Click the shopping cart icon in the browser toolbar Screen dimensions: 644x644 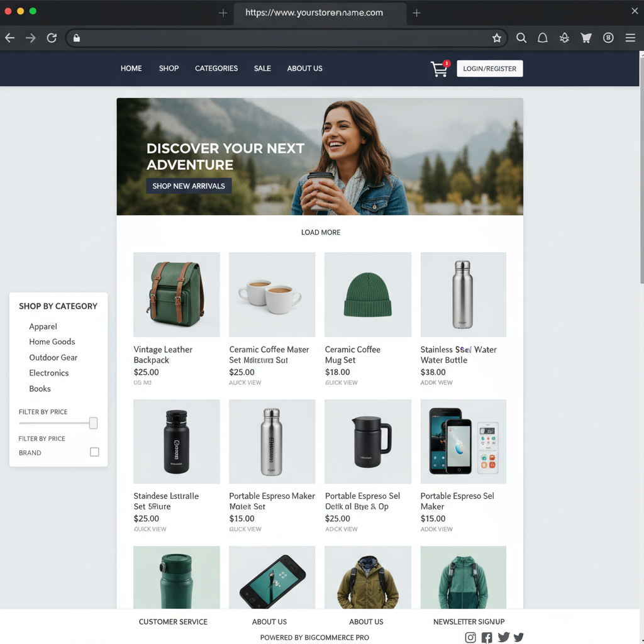point(586,38)
